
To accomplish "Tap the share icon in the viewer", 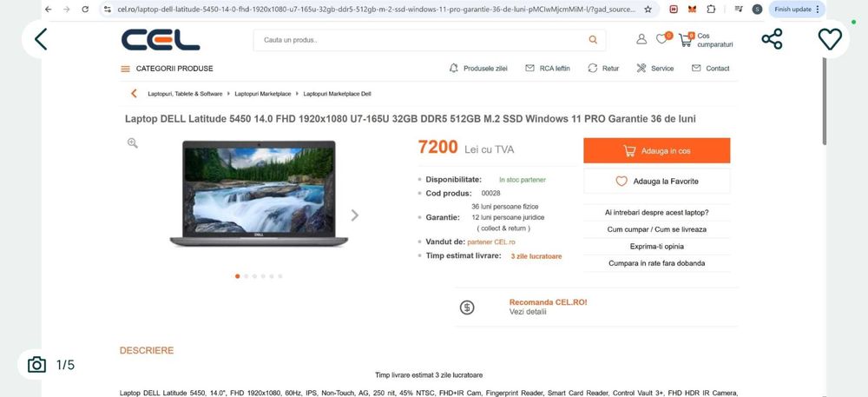I will (772, 39).
